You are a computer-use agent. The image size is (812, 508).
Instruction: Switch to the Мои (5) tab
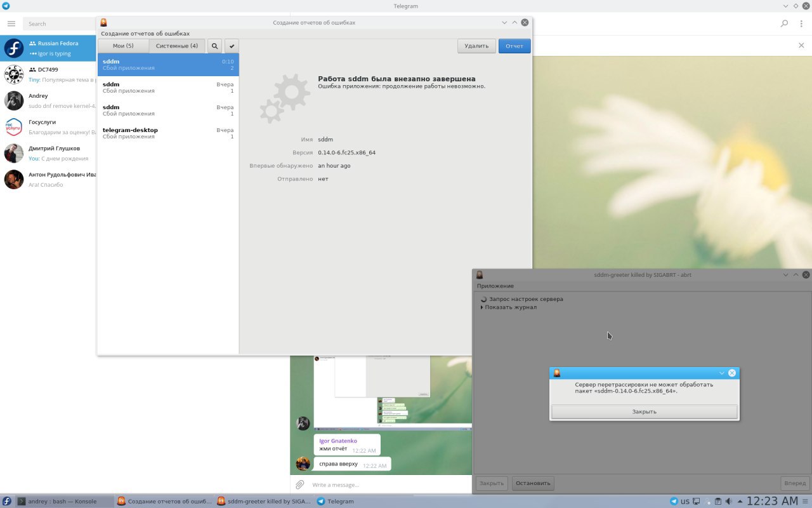click(123, 46)
